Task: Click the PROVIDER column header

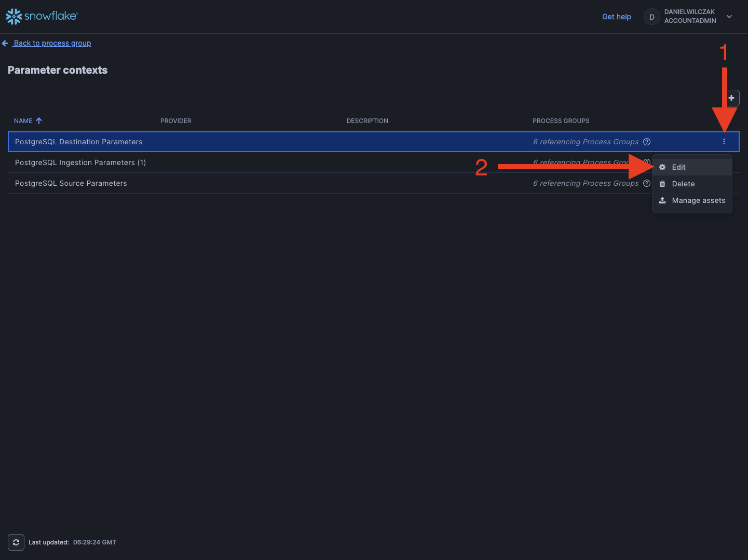Action: coord(175,121)
